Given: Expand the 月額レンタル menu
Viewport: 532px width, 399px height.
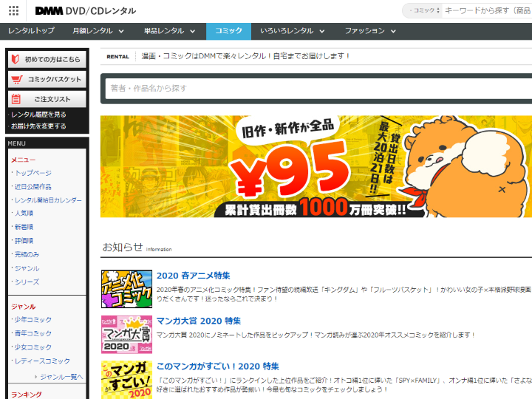Looking at the screenshot, I should 98,31.
